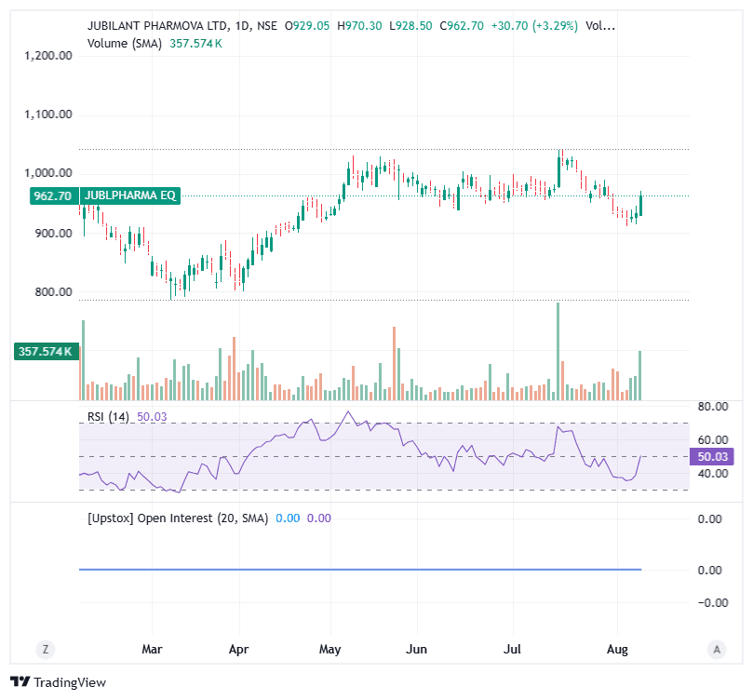Click the NSE exchange label

tap(267, 26)
